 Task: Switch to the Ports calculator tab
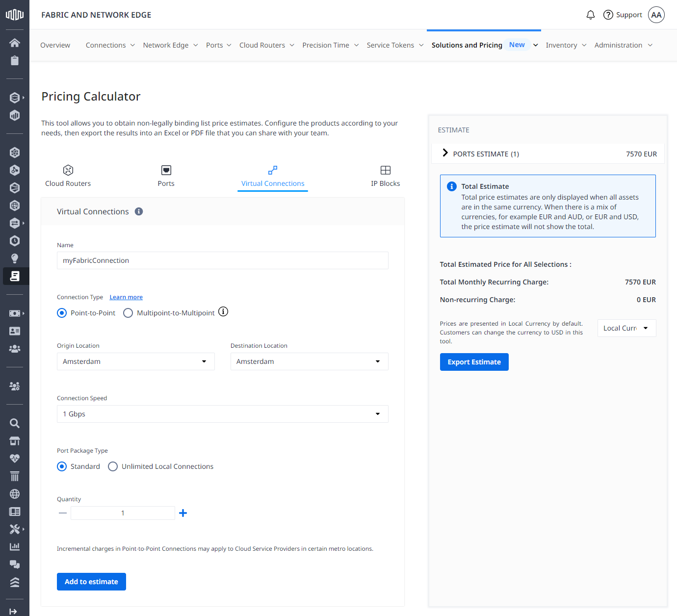point(166,177)
